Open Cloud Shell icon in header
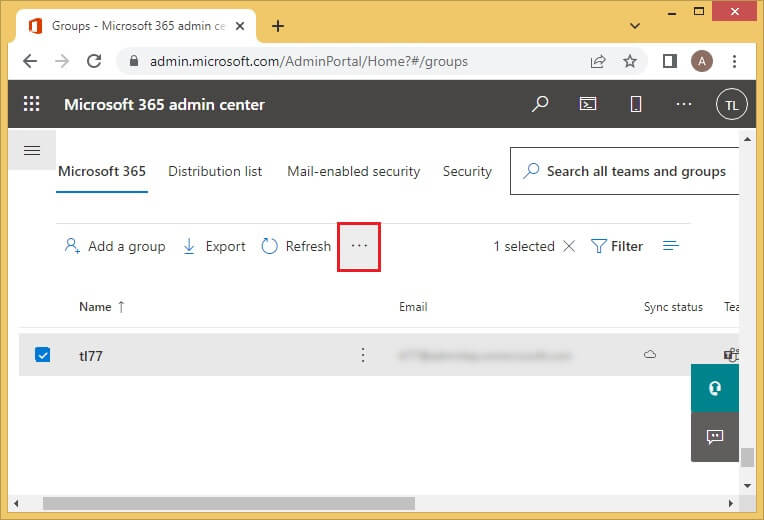764x520 pixels. coord(589,104)
